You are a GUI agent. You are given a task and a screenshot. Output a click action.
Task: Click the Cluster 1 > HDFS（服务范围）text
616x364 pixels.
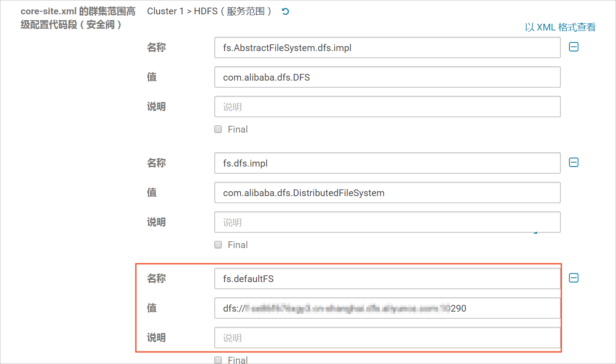[x=209, y=12]
